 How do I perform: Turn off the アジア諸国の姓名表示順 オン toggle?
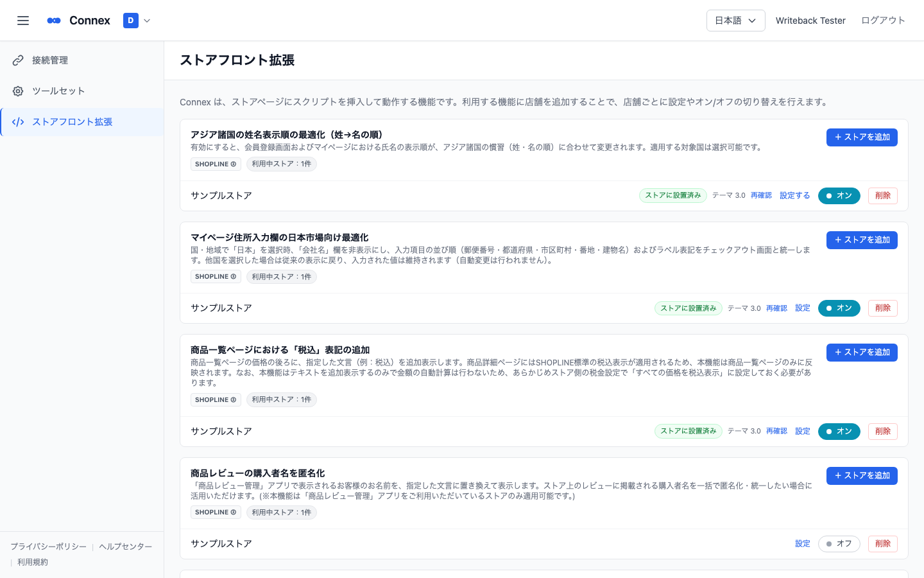click(839, 196)
